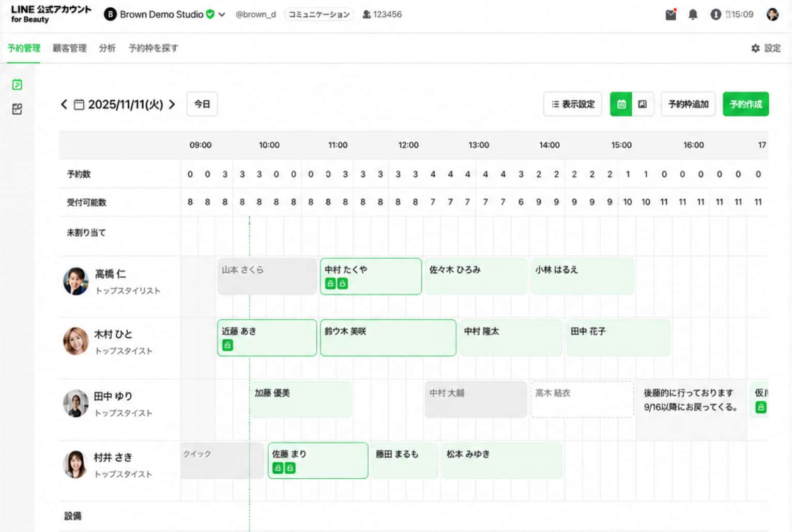Open the 松本 みゆき appointment

[x=502, y=460]
